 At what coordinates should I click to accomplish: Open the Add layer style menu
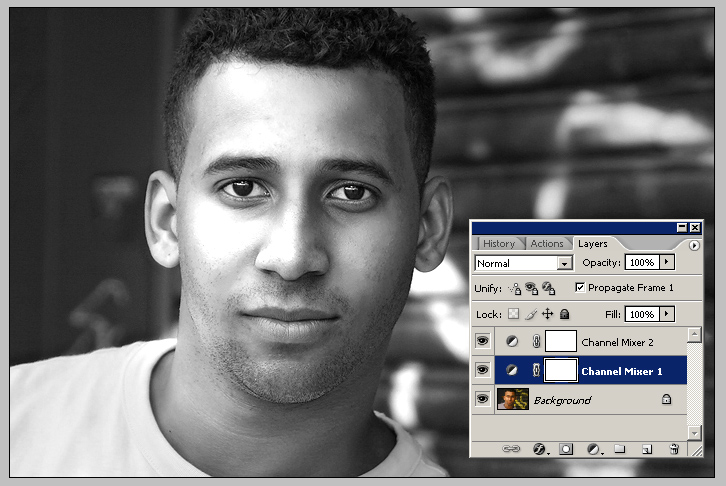pos(539,449)
